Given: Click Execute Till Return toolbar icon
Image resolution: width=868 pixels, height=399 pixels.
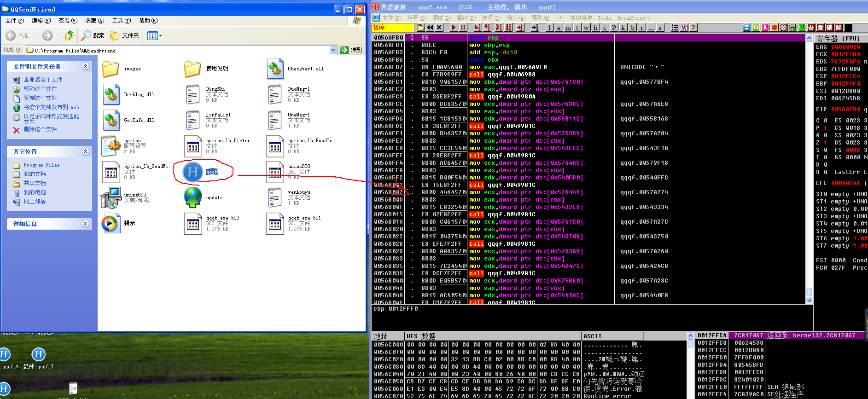Looking at the screenshot, I should pyautogui.click(x=520, y=28).
